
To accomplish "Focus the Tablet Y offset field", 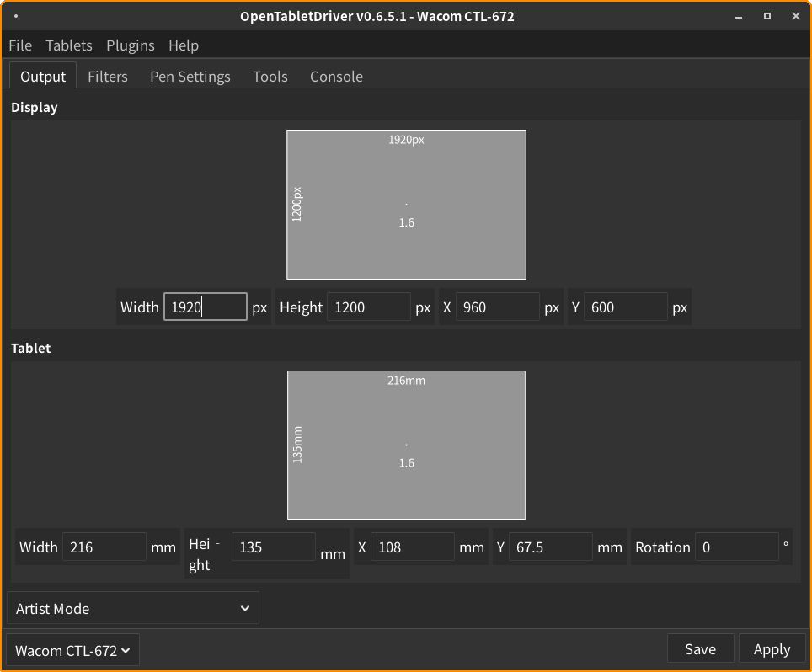I will pyautogui.click(x=551, y=547).
